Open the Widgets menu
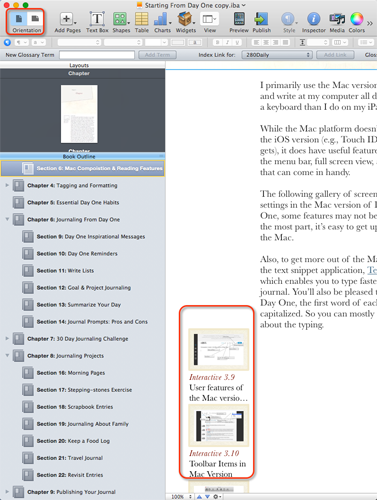The height and width of the screenshot is (500, 377). (186, 22)
